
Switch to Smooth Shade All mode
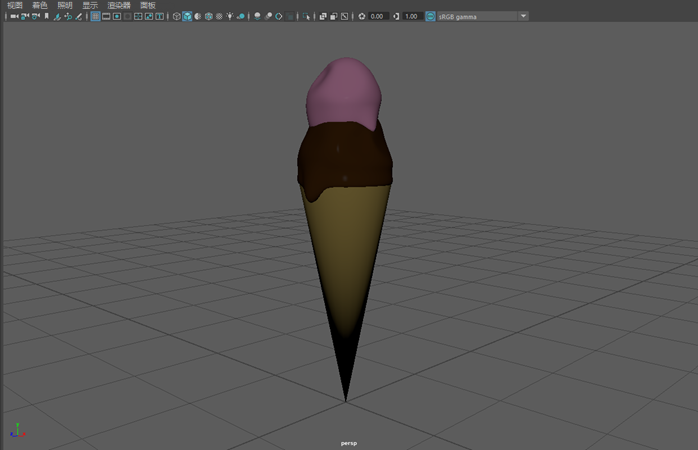tap(187, 16)
